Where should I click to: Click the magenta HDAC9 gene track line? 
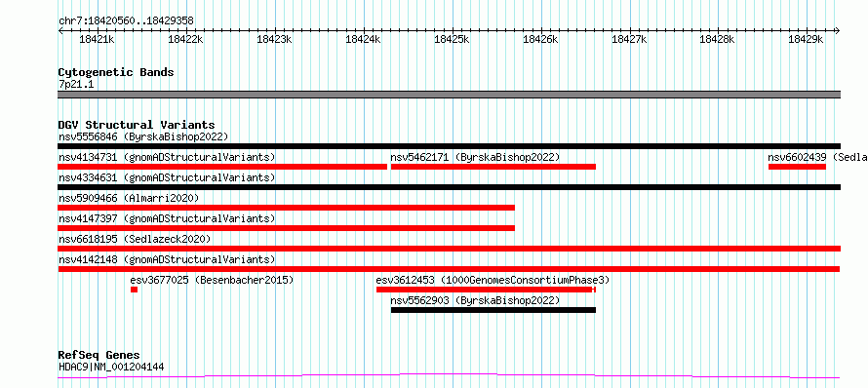coord(449,376)
